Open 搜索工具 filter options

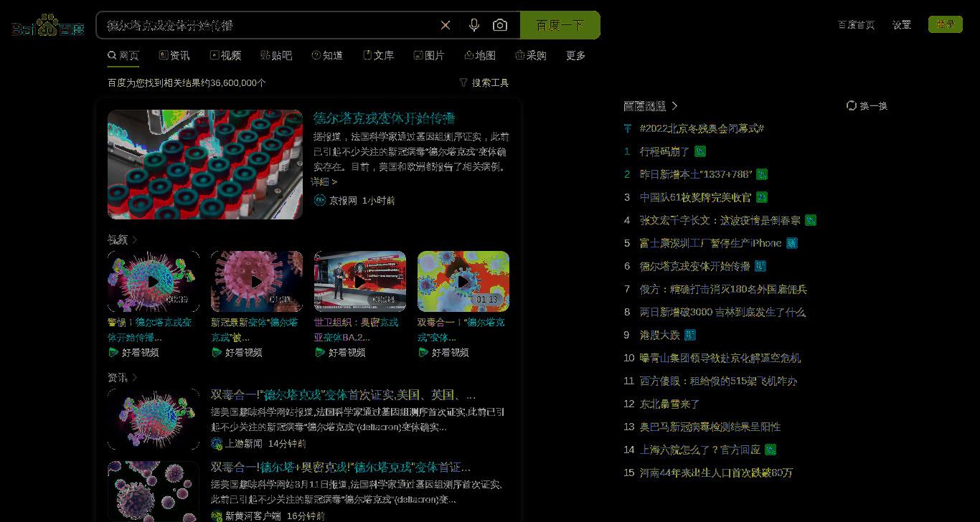tap(484, 82)
